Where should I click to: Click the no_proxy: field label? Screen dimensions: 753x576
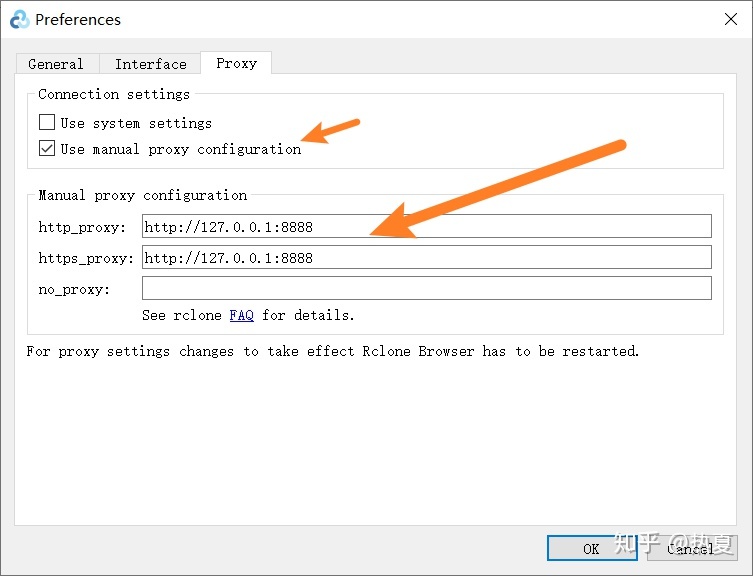(74, 289)
